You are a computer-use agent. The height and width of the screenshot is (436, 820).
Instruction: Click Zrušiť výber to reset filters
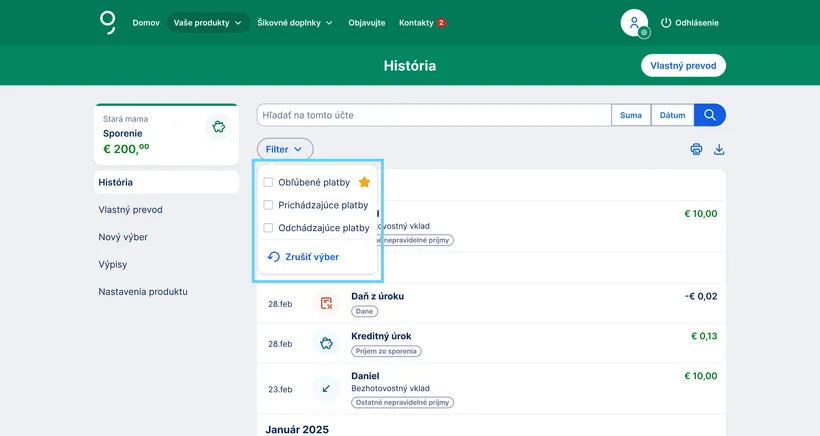pyautogui.click(x=304, y=257)
